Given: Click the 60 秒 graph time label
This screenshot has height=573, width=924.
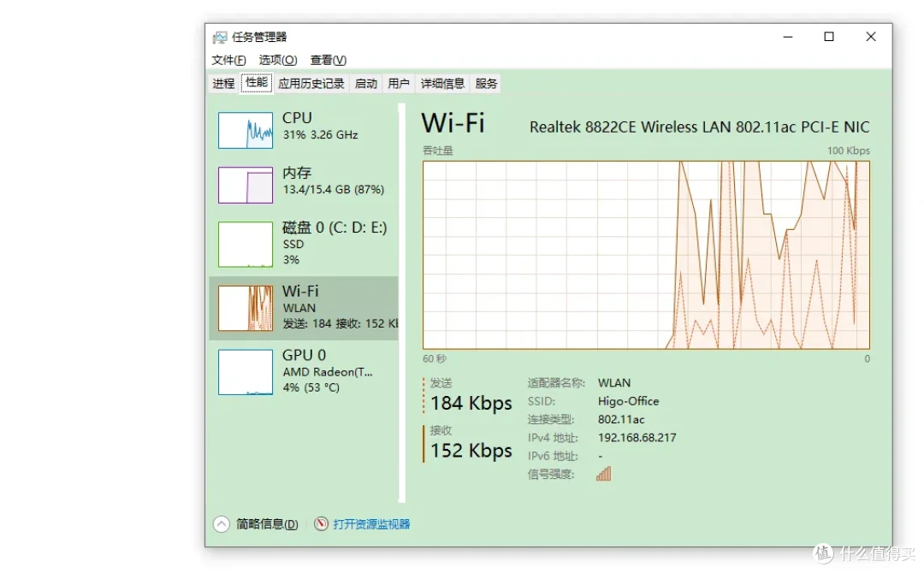Looking at the screenshot, I should coord(435,358).
